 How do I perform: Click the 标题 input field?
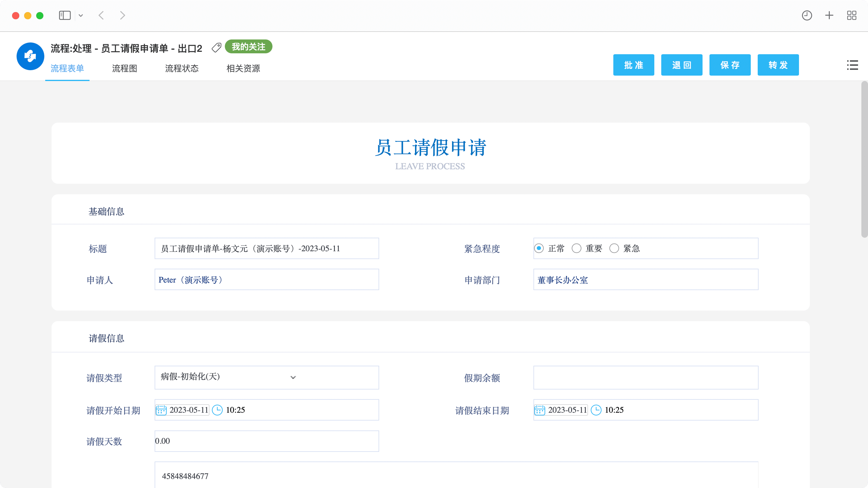[266, 248]
